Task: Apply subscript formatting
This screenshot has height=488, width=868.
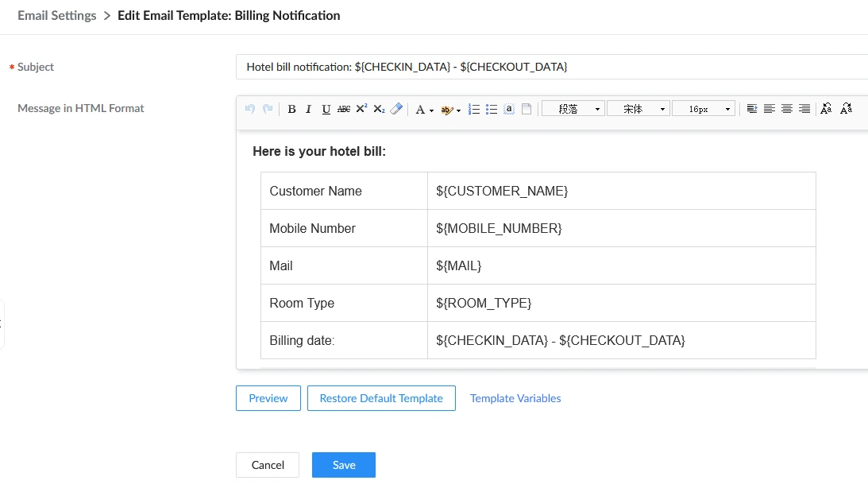Action: [379, 109]
